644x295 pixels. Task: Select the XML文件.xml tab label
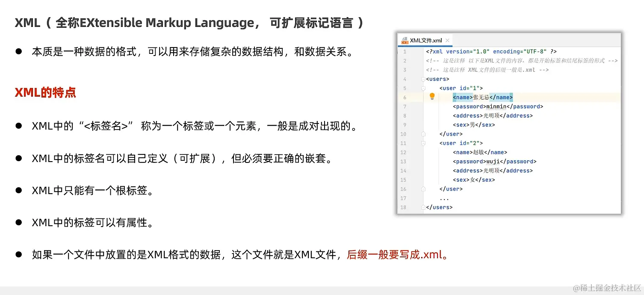[x=425, y=41]
